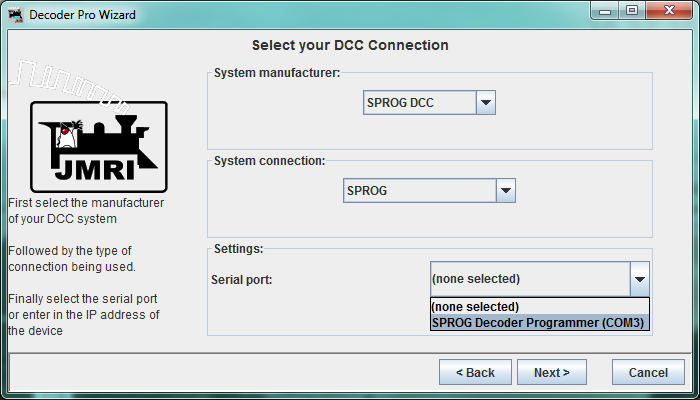The width and height of the screenshot is (700, 400).
Task: Maximize the Decoder Pro Wizard window
Action: coord(632,11)
